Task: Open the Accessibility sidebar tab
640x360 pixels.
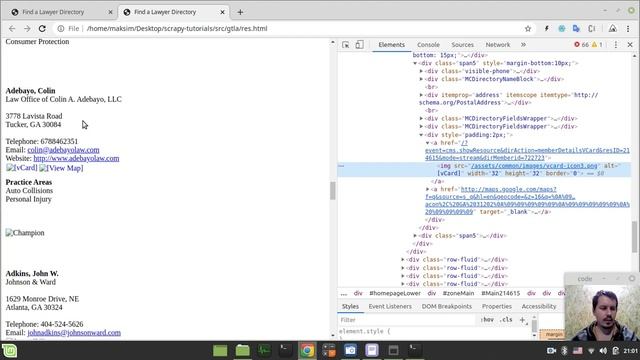Action: coord(539,306)
